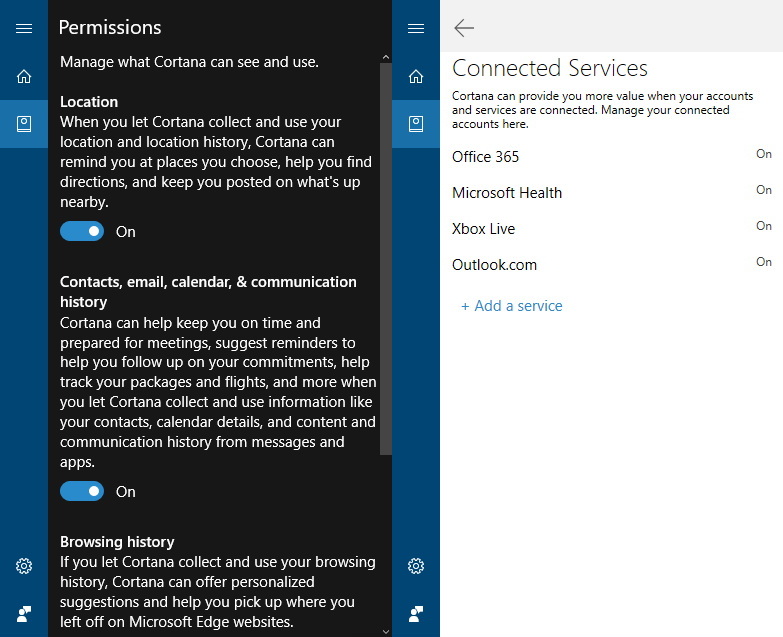
Task: Click the Browsing history heading
Action: [x=117, y=542]
